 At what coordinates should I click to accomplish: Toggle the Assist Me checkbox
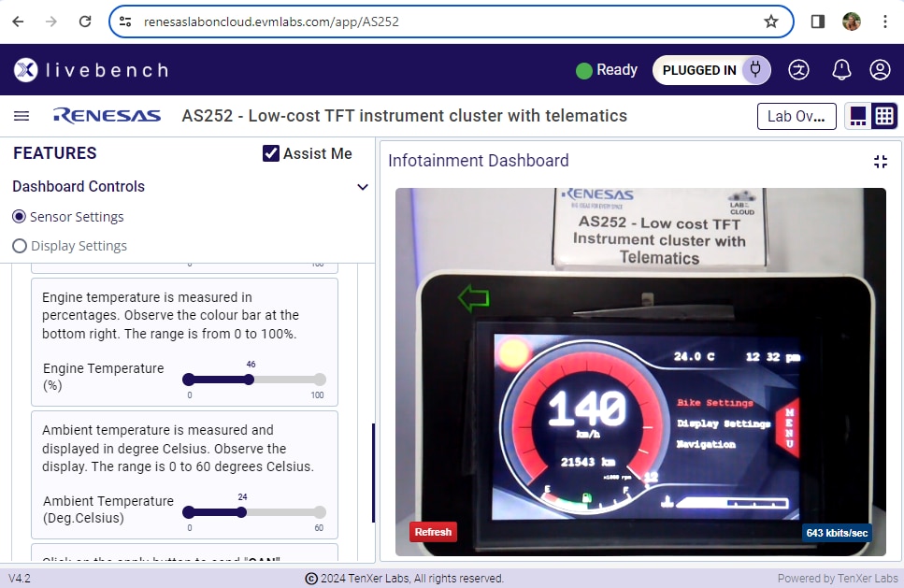click(271, 153)
